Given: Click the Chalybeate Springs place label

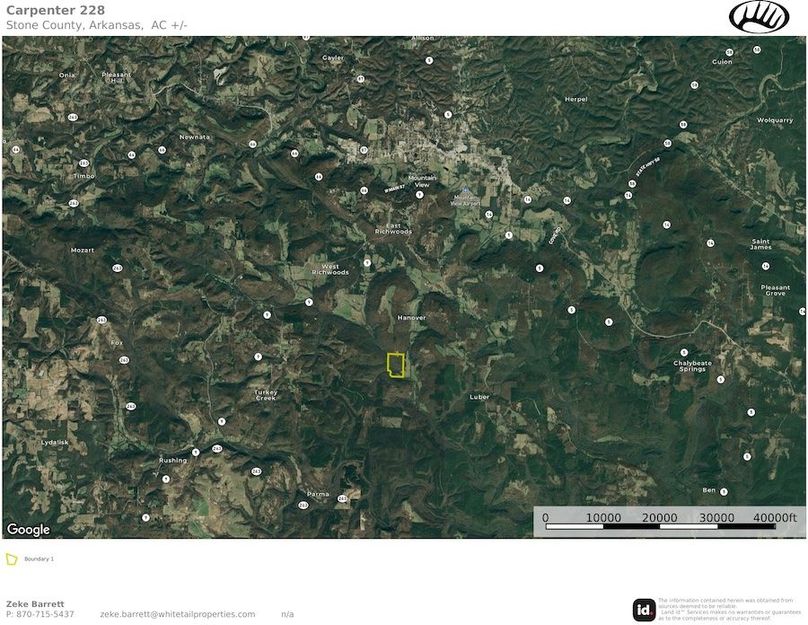Looking at the screenshot, I should point(692,366).
